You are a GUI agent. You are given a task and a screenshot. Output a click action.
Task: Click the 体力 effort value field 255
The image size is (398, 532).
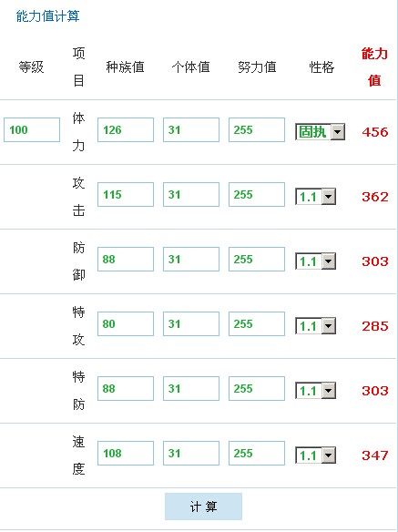257,129
